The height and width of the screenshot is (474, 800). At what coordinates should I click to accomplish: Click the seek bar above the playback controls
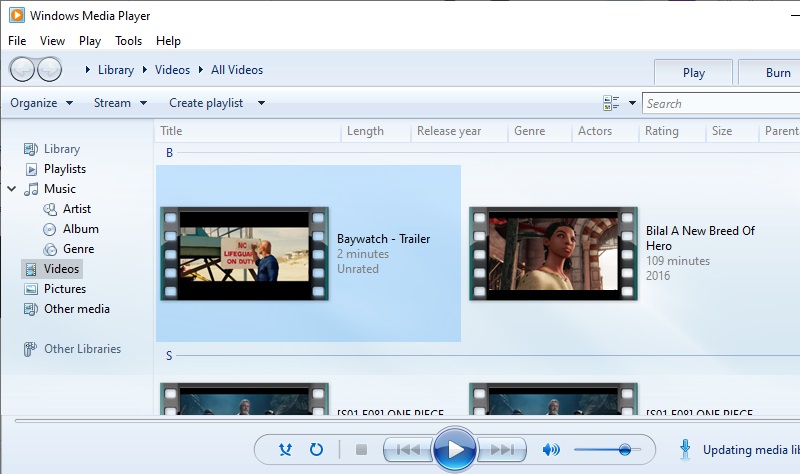pos(407,421)
